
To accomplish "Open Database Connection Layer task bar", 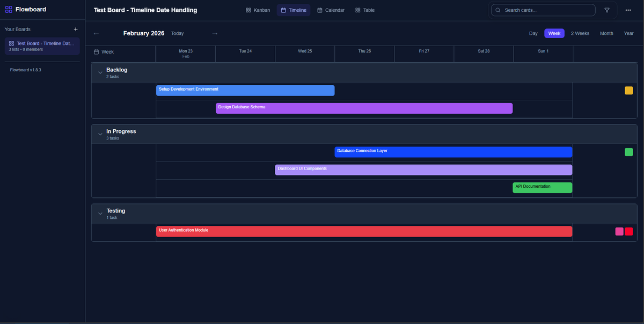I will pos(453,152).
